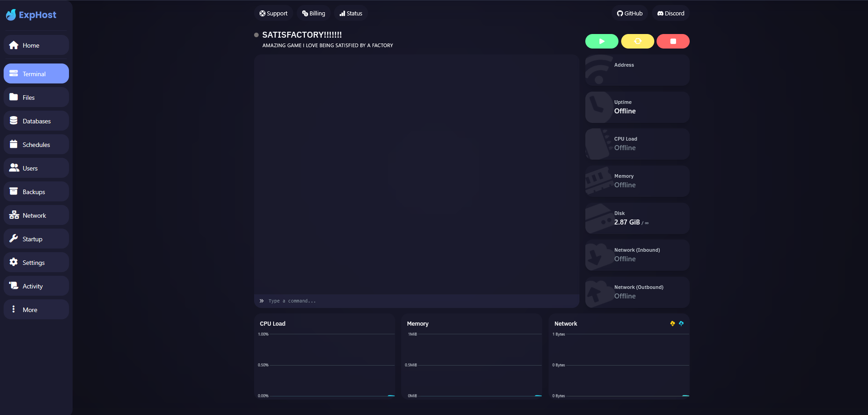This screenshot has width=868, height=415.
Task: Select the Terminal sidebar item
Action: [36, 73]
